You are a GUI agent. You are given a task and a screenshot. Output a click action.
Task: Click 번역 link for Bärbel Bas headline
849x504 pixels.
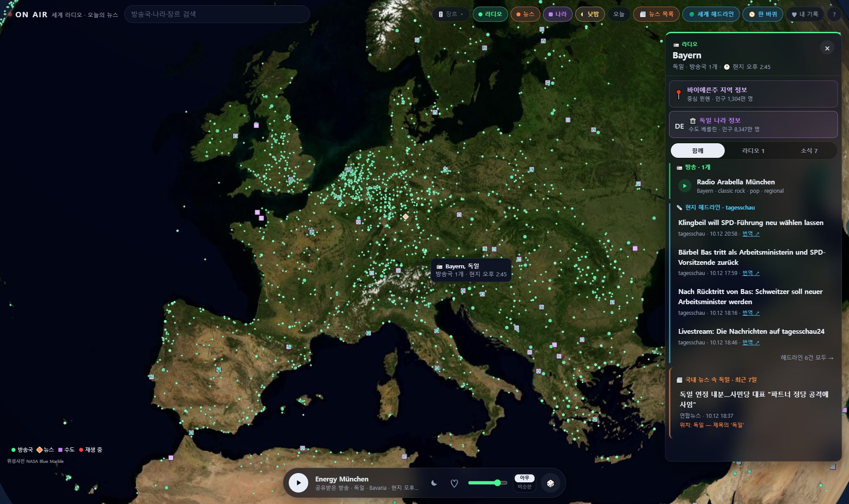pos(750,273)
